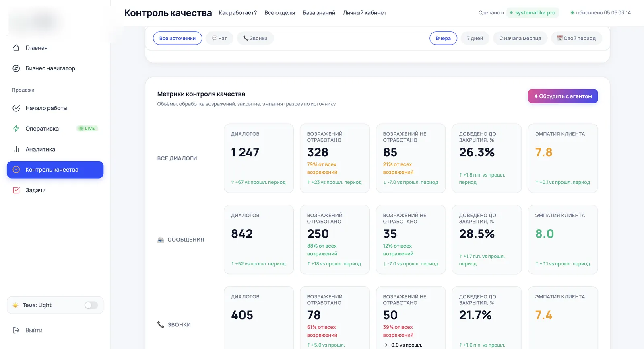The width and height of the screenshot is (644, 349).
Task: Click the 8.0 client empathy card
Action: pos(563,240)
